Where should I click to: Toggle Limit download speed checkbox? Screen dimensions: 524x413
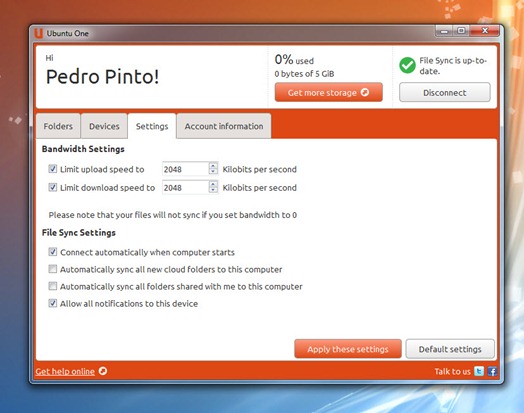tap(52, 187)
